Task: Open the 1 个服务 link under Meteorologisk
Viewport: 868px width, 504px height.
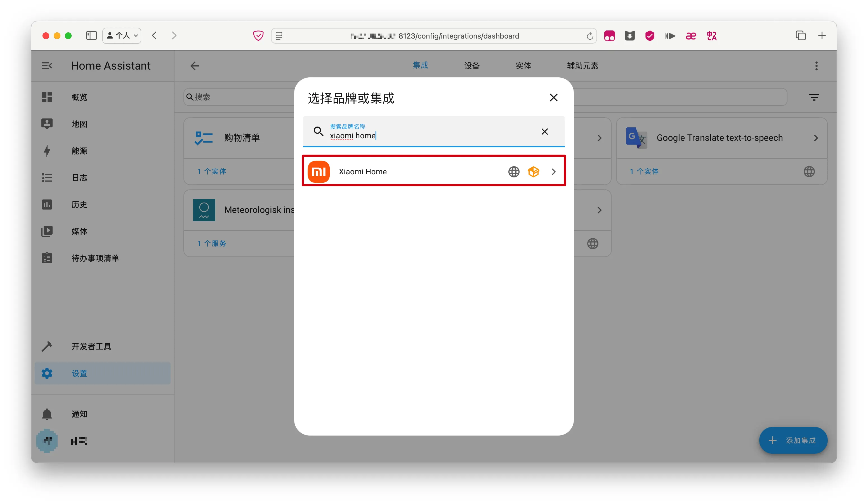Action: (211, 244)
